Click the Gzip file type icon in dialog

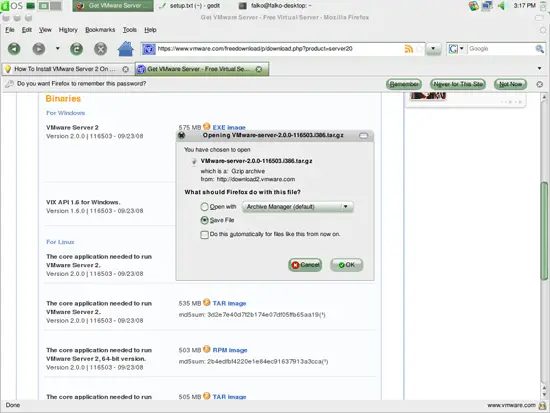click(194, 162)
